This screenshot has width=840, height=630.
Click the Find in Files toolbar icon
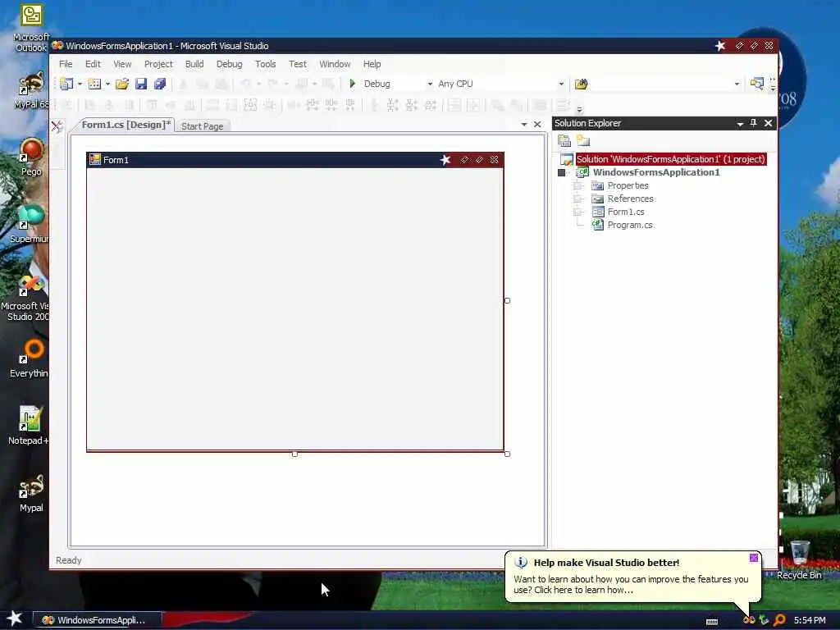[582, 84]
